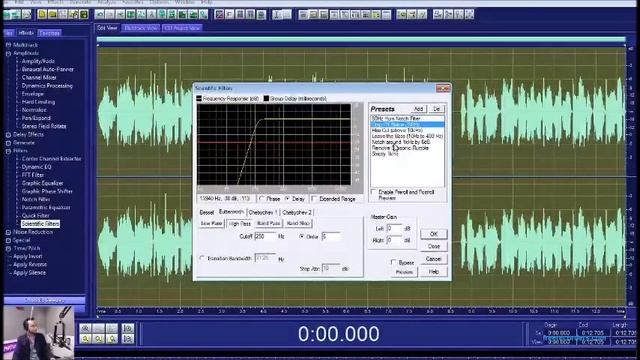Click the Cutoff frequency field
This screenshot has height=360, width=640.
point(264,236)
